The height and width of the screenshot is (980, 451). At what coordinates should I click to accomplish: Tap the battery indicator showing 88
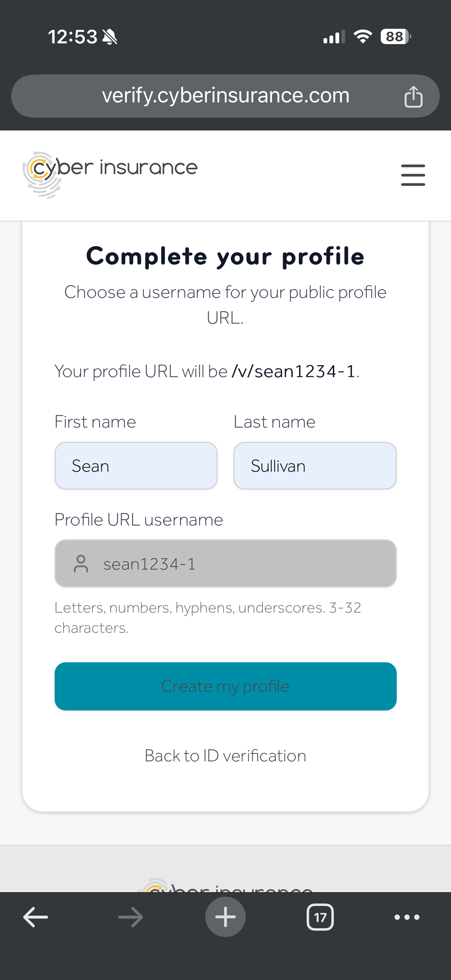coord(393,36)
